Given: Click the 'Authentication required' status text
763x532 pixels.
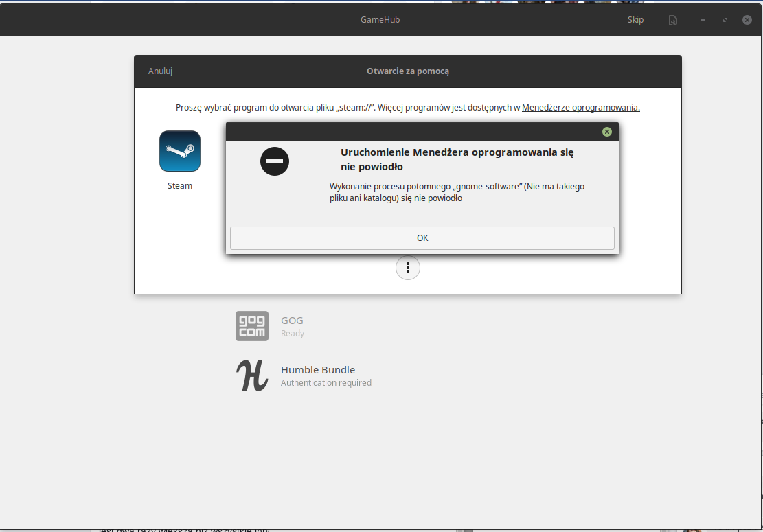Looking at the screenshot, I should tap(326, 383).
